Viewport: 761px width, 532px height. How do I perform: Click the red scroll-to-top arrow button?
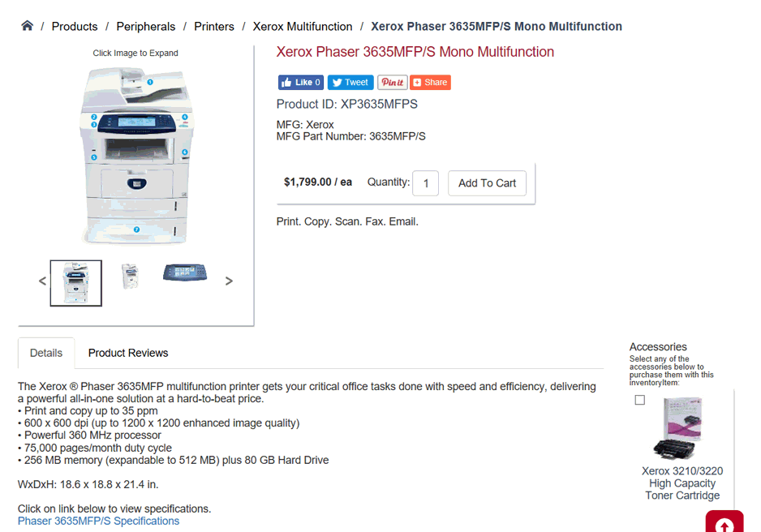pos(724,524)
